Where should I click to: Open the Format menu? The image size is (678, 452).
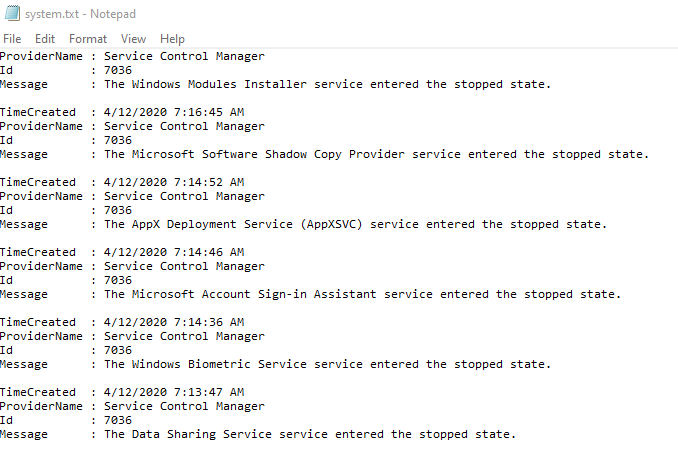[x=88, y=39]
